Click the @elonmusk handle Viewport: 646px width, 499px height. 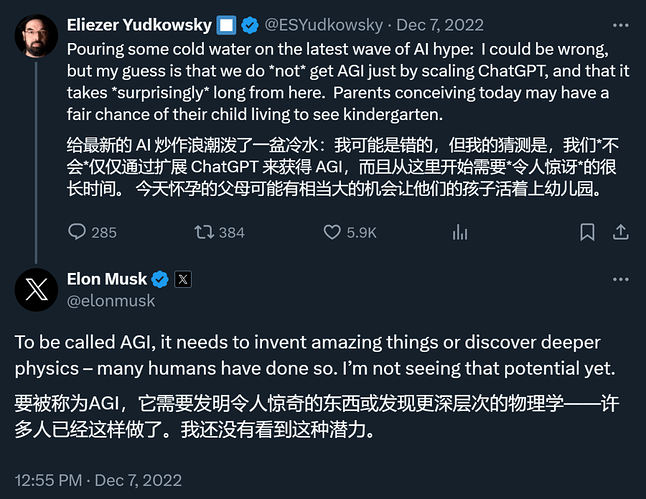(110, 298)
